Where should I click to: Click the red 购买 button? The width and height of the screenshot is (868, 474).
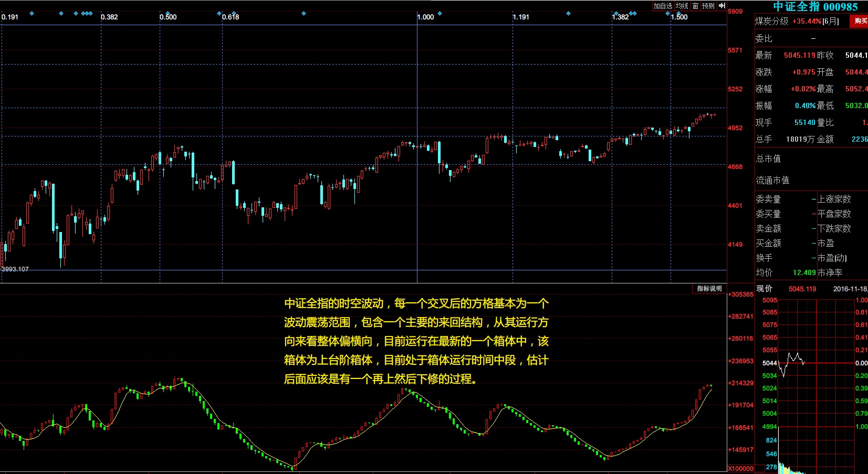tap(860, 21)
